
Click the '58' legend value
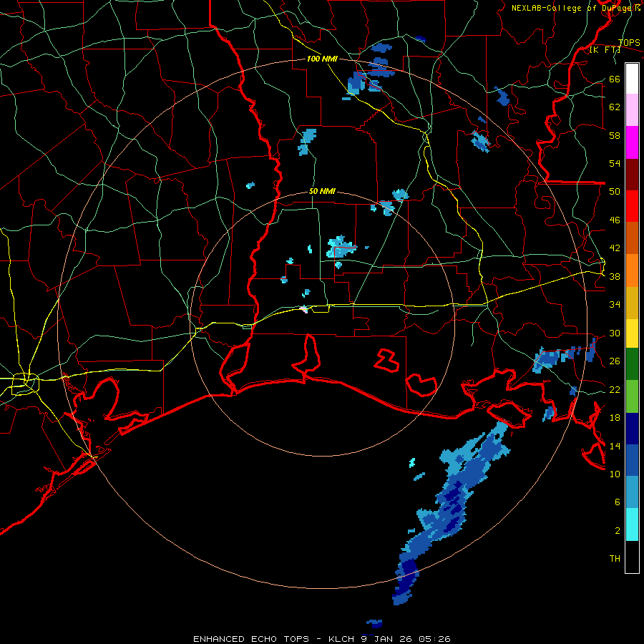click(x=615, y=135)
